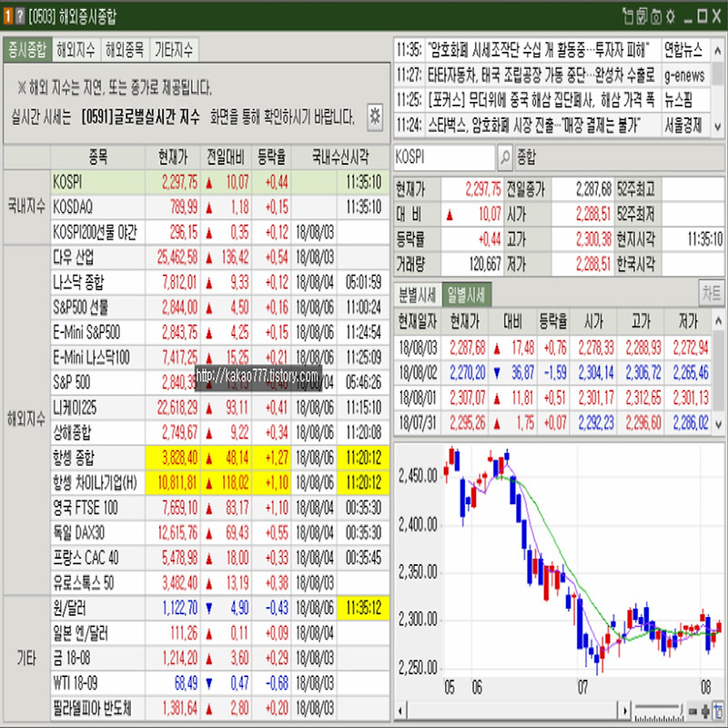Viewport: 728px width, 728px height.
Task: Open the 무더위에 중국 해삼 news headline
Action: (x=541, y=99)
